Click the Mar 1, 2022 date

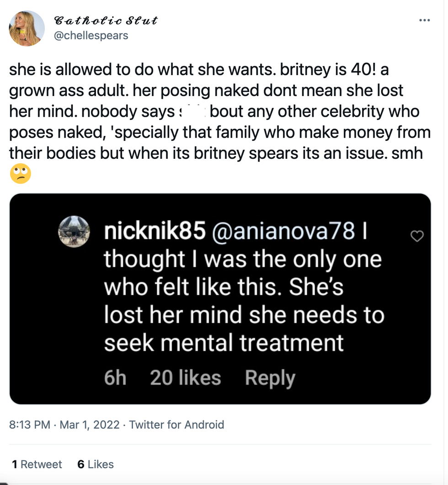pos(89,425)
